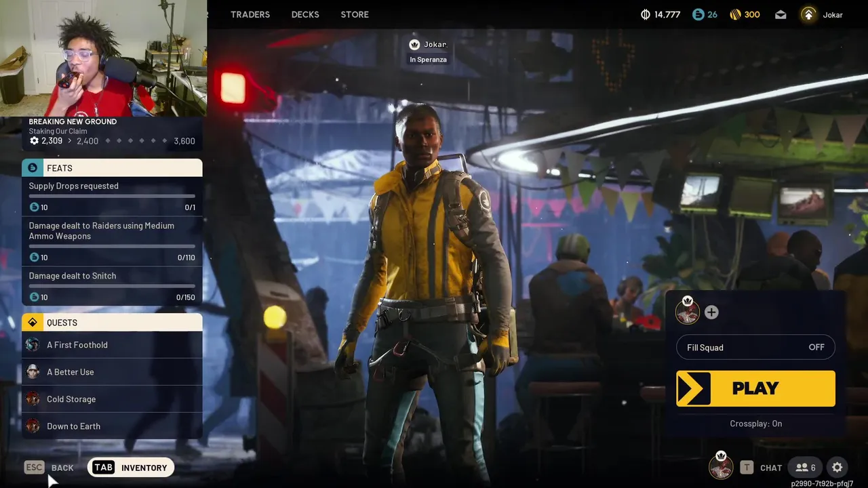Click the Cold Storage quest giver portrait
Image resolution: width=868 pixels, height=488 pixels.
(33, 399)
